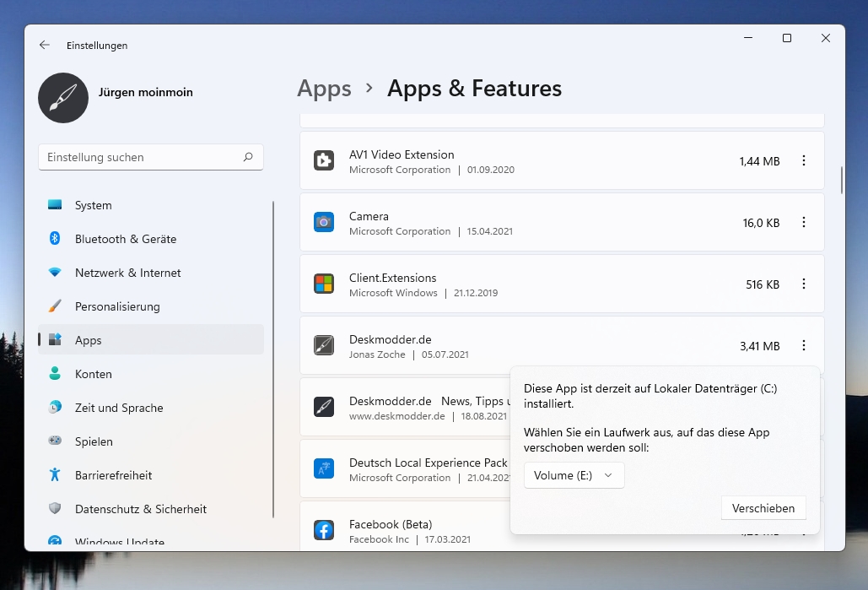
Task: Open Barrierefreiheit settings
Action: click(x=150, y=475)
